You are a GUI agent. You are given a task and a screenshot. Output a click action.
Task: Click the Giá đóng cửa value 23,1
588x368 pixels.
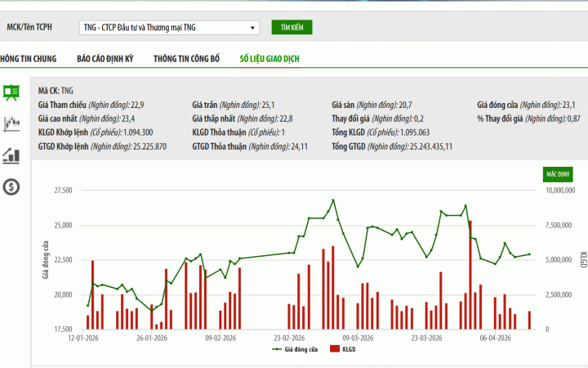pos(569,105)
